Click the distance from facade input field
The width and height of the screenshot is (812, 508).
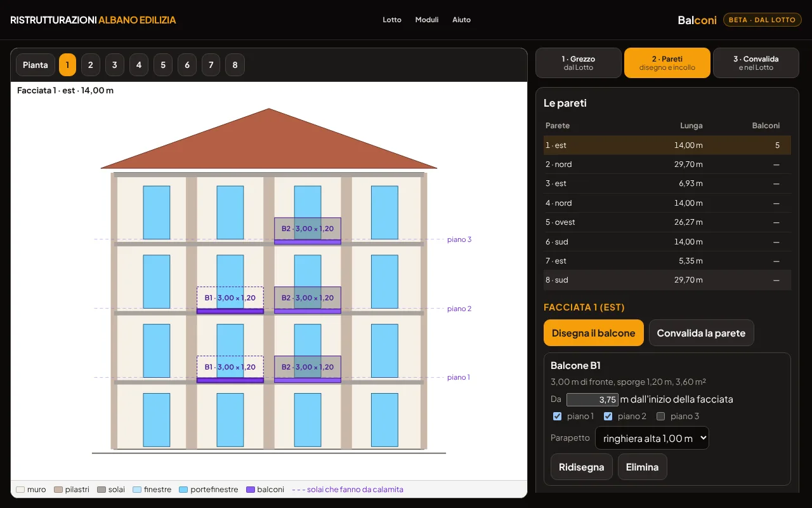tap(592, 399)
